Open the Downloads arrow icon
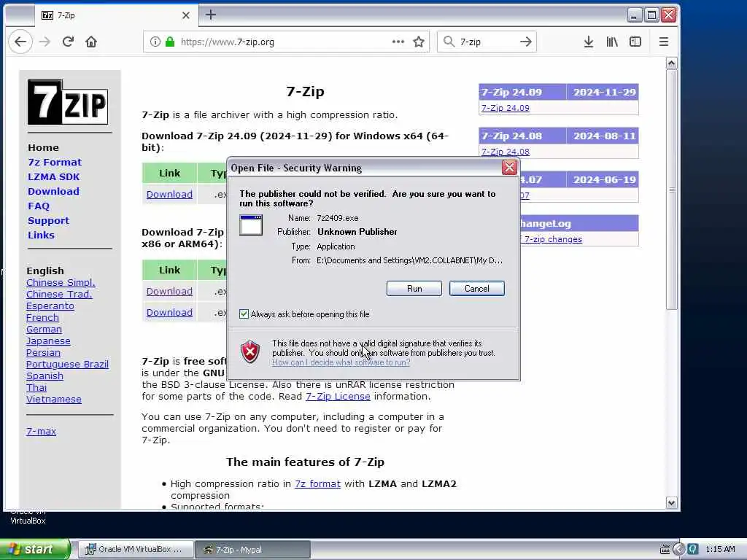Viewport: 747px width, 560px height. point(589,42)
